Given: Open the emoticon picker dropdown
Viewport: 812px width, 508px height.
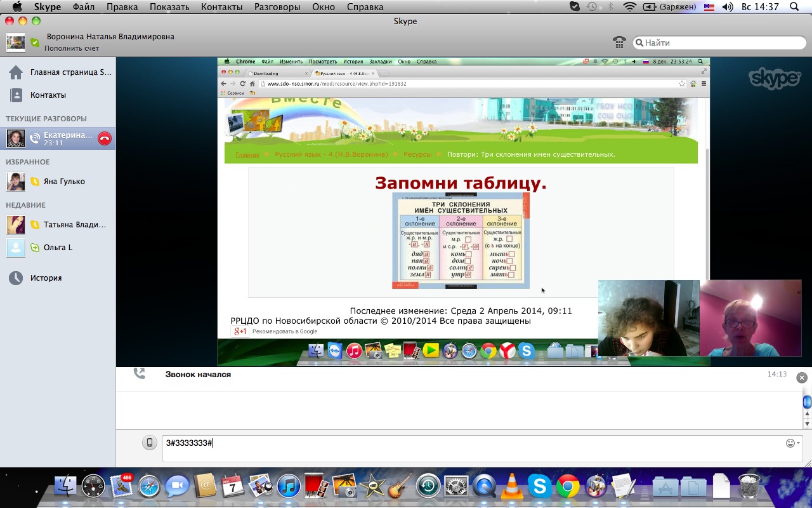Looking at the screenshot, I should coord(792,443).
